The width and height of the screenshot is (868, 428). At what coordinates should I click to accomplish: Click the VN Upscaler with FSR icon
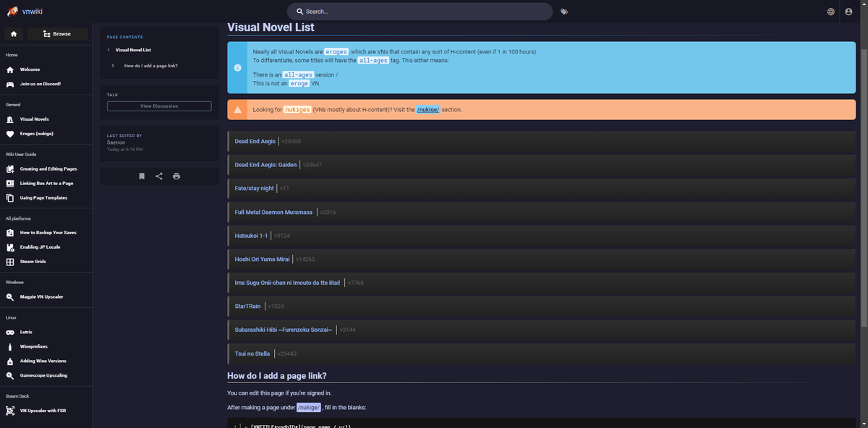pyautogui.click(x=10, y=411)
